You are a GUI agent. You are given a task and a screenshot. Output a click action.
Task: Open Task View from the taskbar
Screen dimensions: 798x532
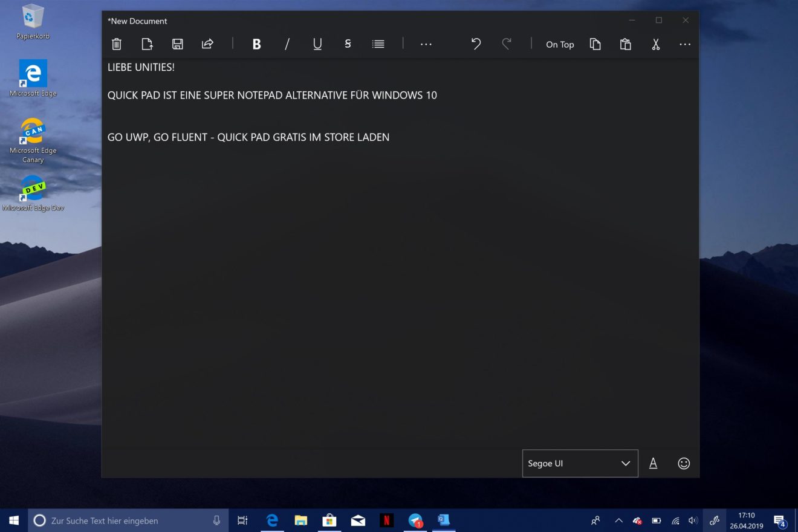tap(242, 521)
